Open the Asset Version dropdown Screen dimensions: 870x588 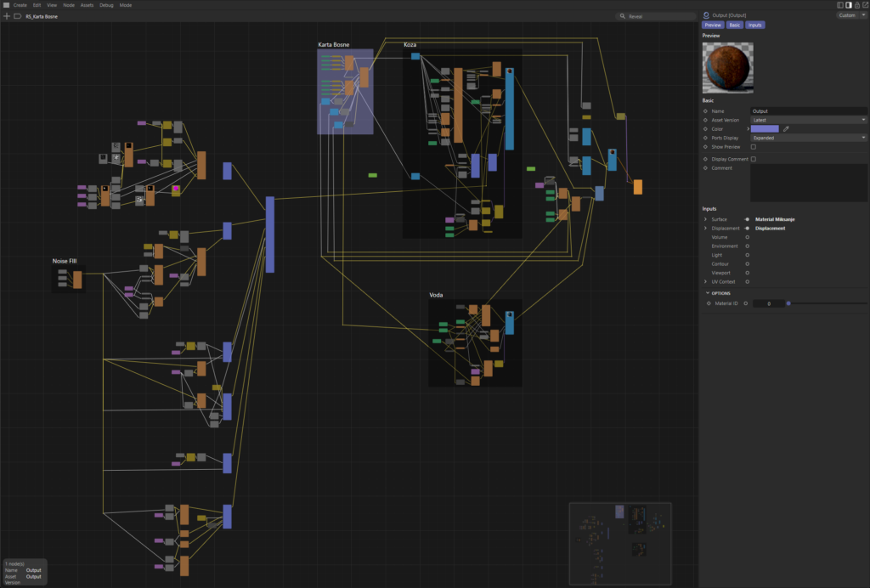tap(808, 120)
